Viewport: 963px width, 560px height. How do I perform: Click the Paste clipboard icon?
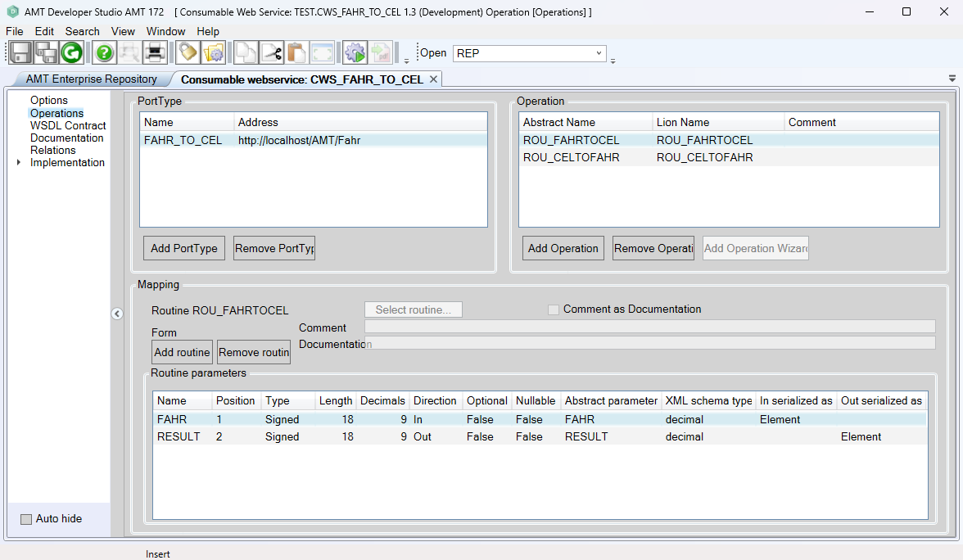click(x=296, y=52)
